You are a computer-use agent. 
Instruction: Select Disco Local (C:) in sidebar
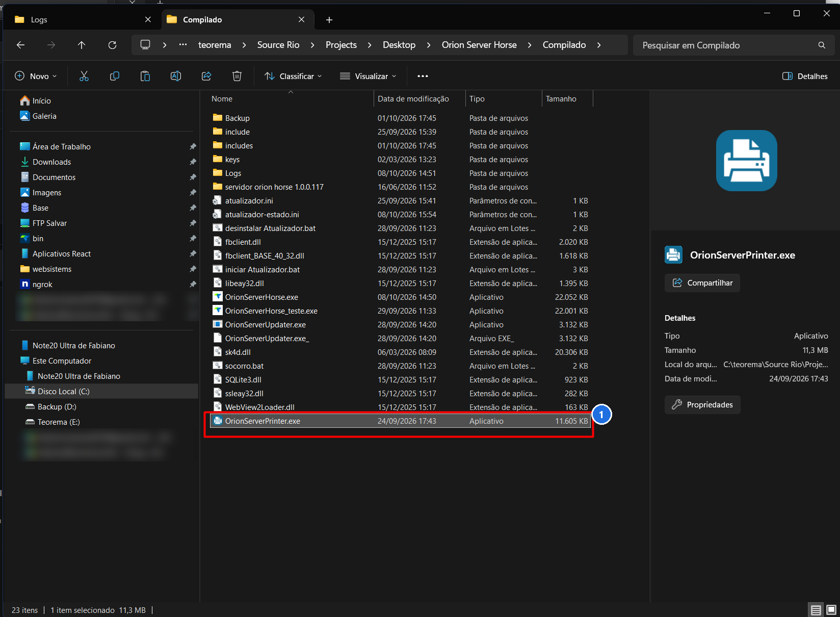point(101,392)
